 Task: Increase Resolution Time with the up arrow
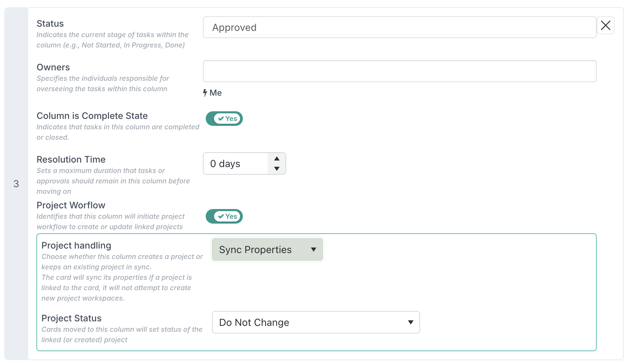click(276, 159)
